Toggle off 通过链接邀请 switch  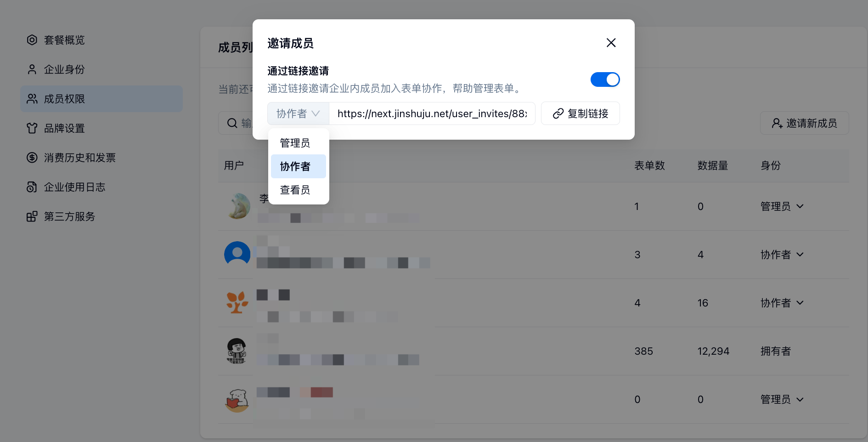pos(605,79)
